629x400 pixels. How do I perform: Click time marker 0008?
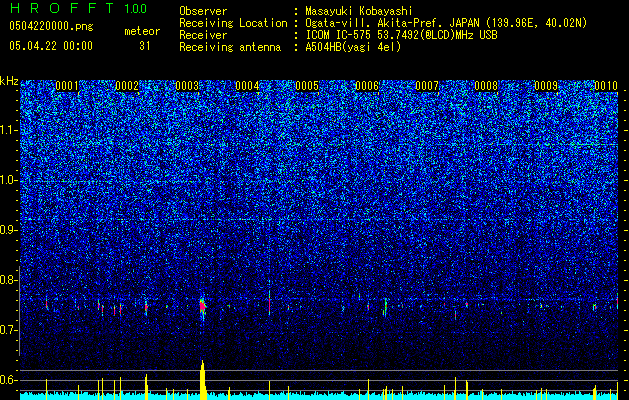point(486,86)
